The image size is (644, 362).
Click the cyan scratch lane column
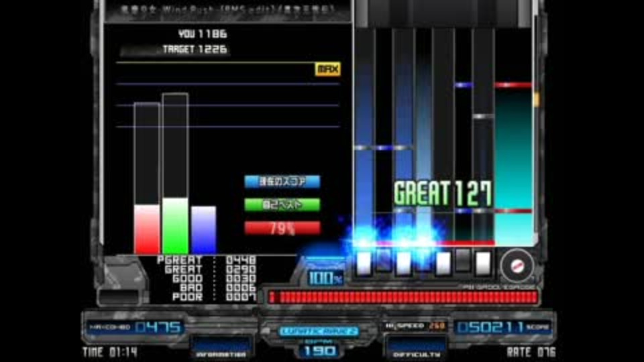(x=513, y=164)
